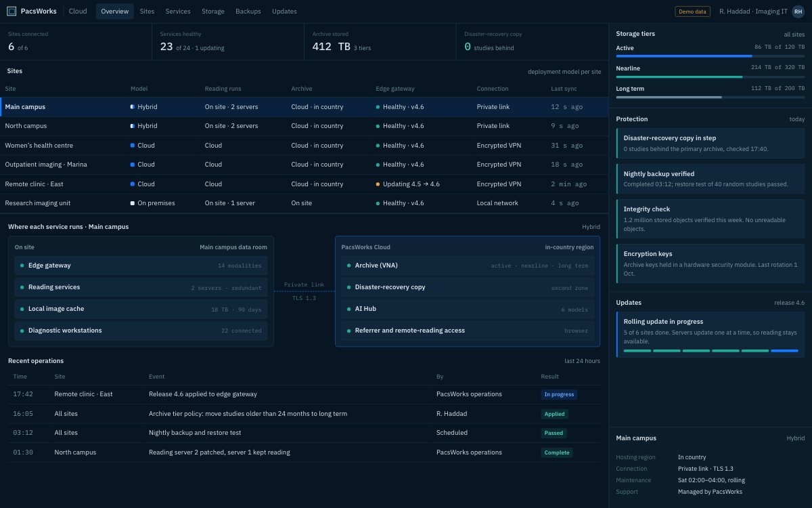
Task: Click Updating 4.5 → 4.6 gateway text
Action: tap(411, 184)
